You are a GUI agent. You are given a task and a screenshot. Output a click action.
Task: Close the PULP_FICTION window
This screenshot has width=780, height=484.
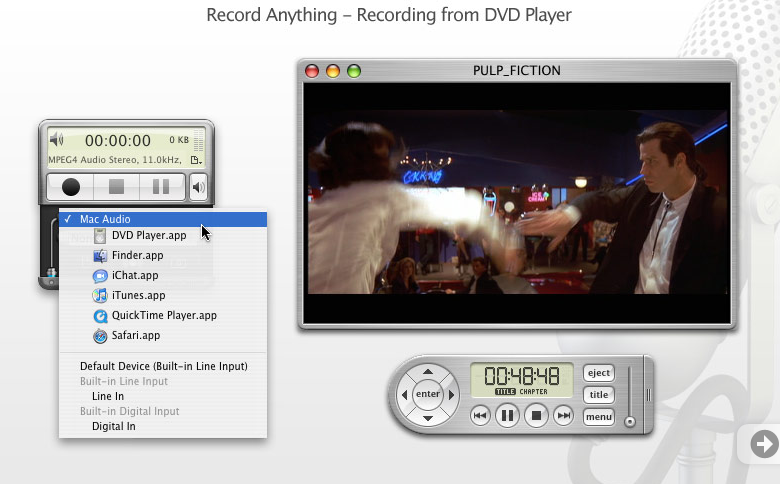[x=312, y=71]
